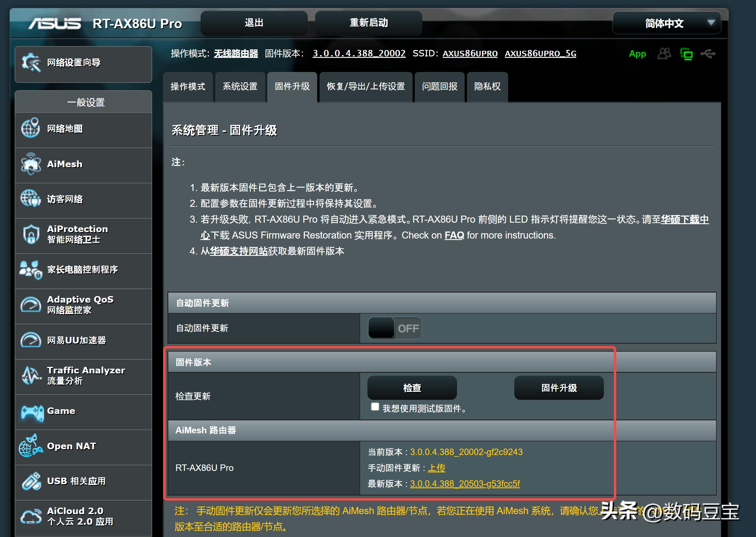Click the 上传 link for manual firmware update
This screenshot has height=537, width=756.
pos(436,468)
